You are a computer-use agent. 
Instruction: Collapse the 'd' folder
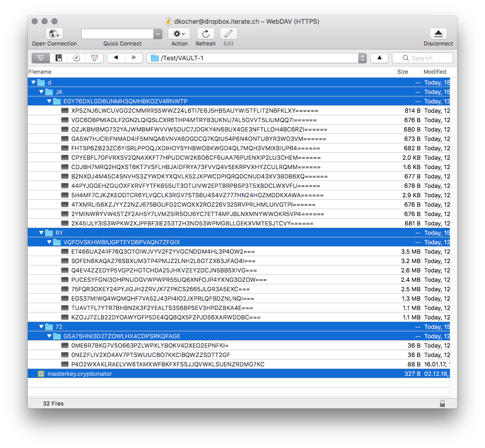point(34,83)
